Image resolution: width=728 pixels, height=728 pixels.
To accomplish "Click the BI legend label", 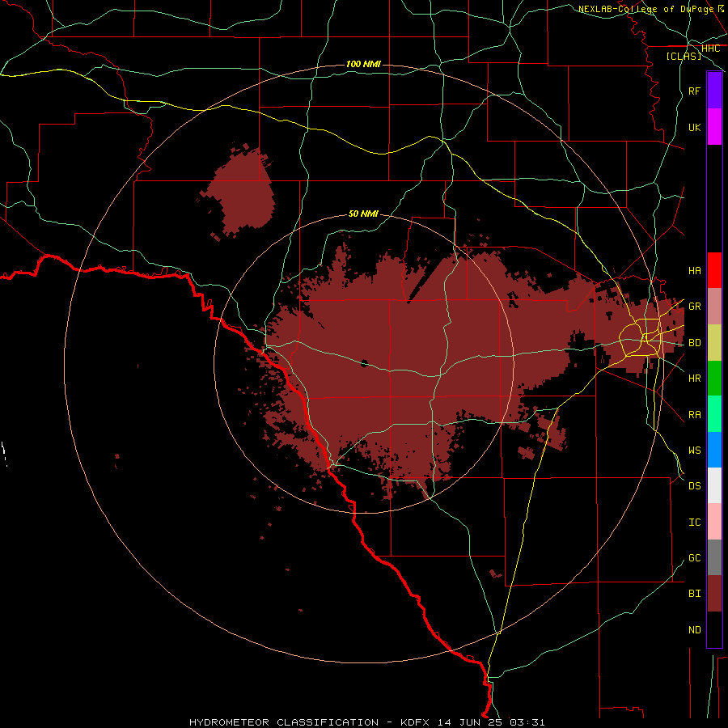I will [694, 594].
